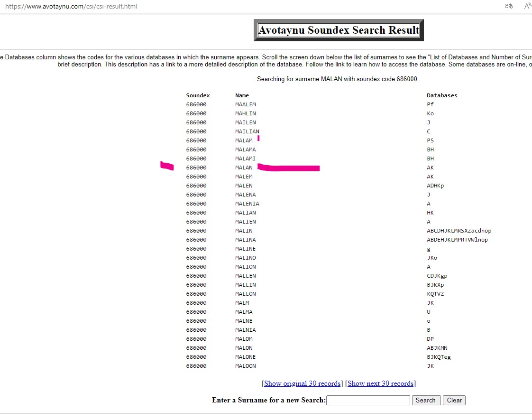Screen dimensions: 532x420
Task: Select the name MALEM in results
Action: (x=244, y=177)
